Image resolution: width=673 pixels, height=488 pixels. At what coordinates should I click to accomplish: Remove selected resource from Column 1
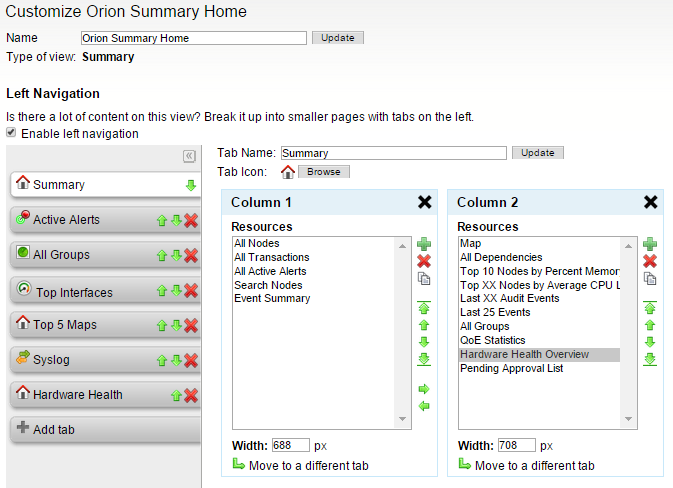pyautogui.click(x=424, y=261)
